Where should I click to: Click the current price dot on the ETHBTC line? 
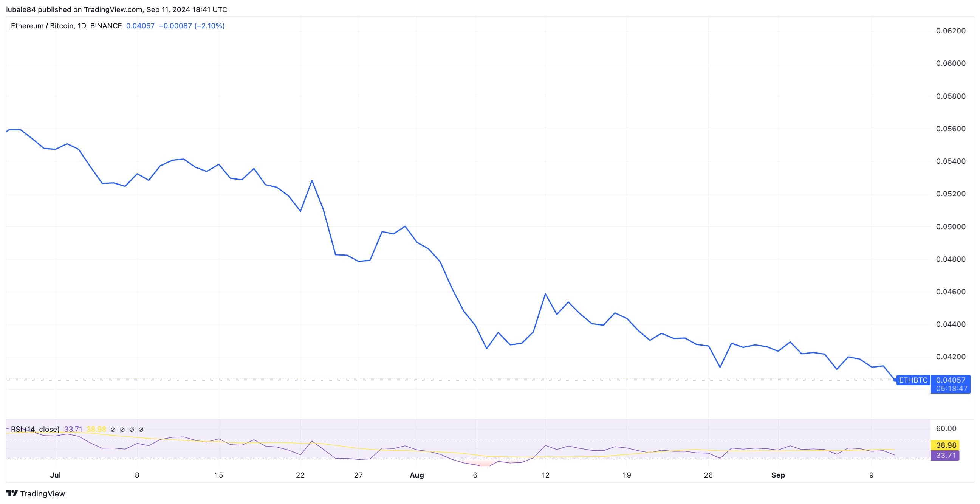pos(895,380)
